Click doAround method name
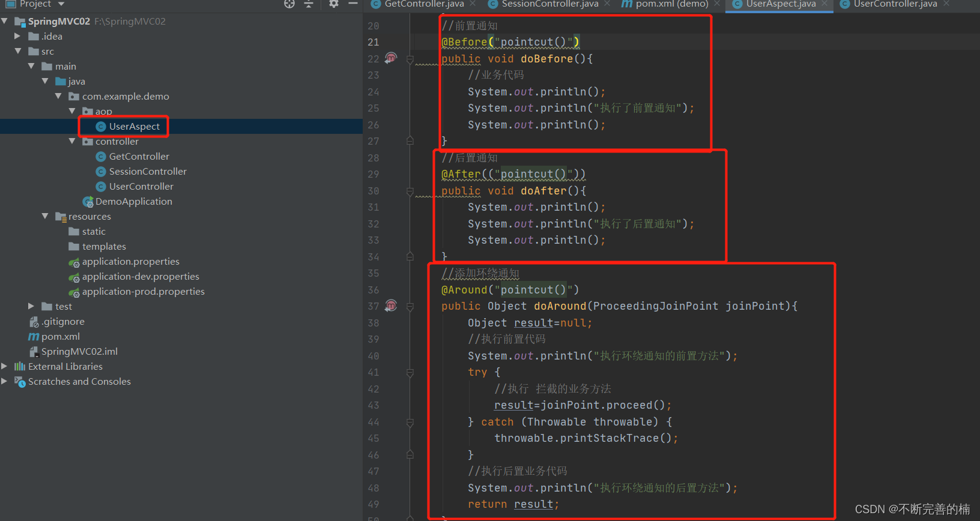The height and width of the screenshot is (521, 980). (x=560, y=306)
